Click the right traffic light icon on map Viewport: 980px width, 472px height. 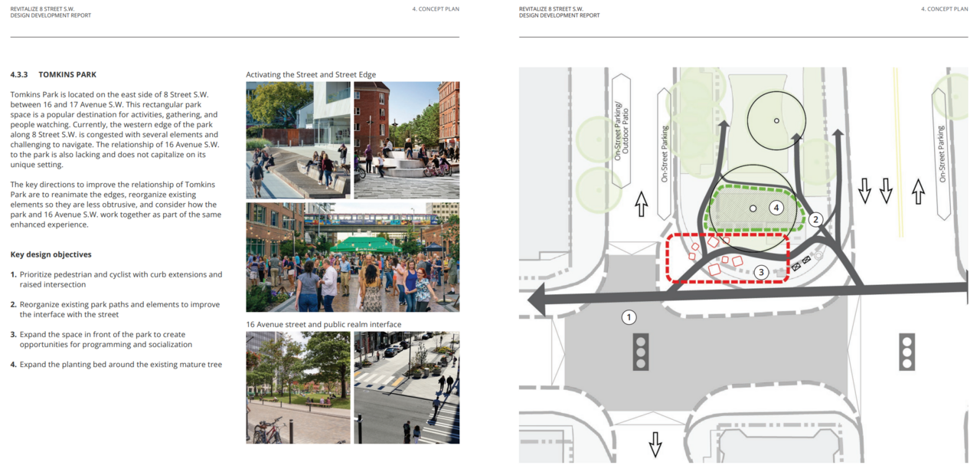pos(908,352)
